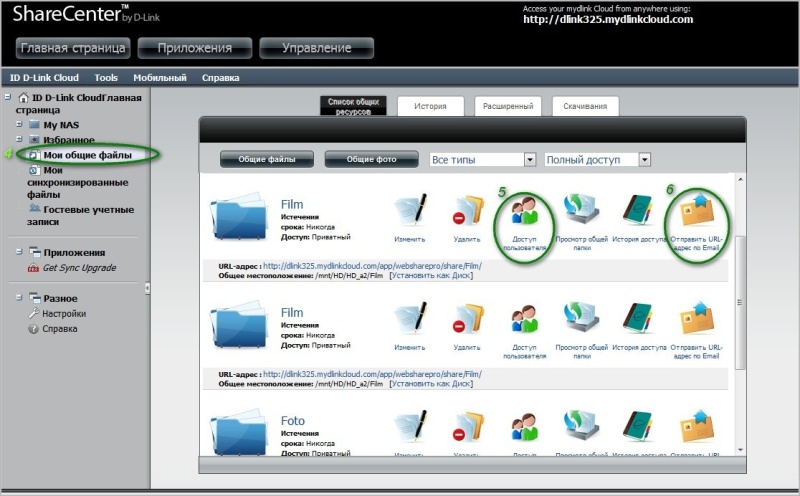This screenshot has height=496, width=800.
Task: Click the first Film blue folder thumbnail
Action: tap(239, 217)
